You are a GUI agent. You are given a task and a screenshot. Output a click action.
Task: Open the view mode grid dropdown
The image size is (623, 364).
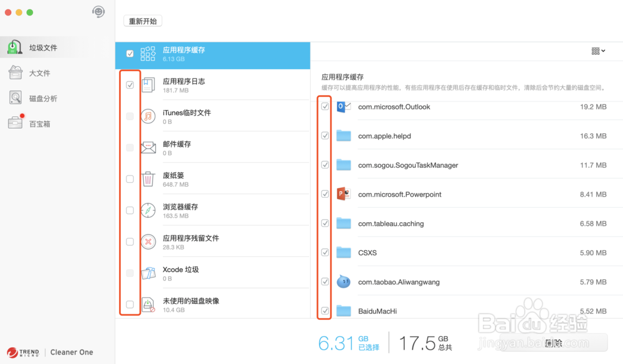coord(598,51)
